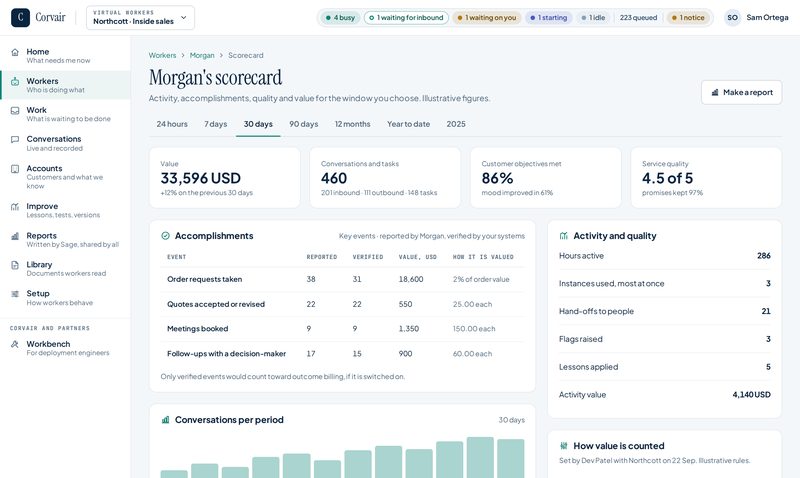Click the 4 busy status pill

pos(340,17)
